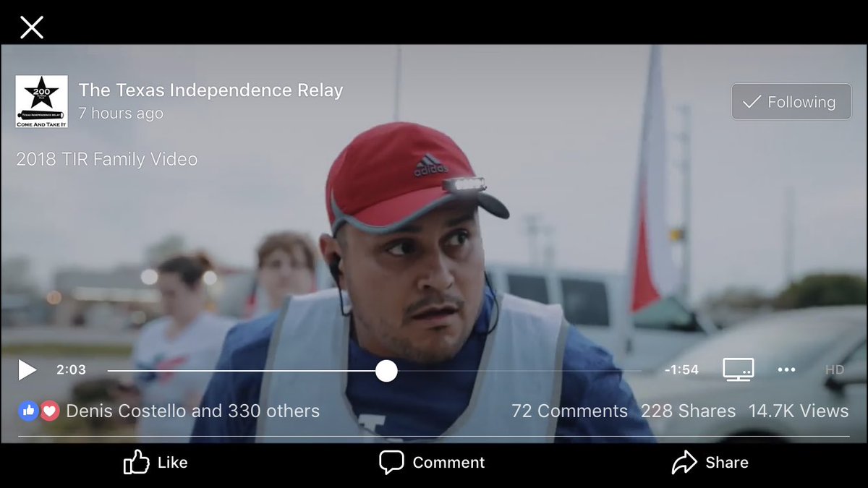Like the video with thumbs-up button
The width and height of the screenshot is (868, 488).
[156, 463]
